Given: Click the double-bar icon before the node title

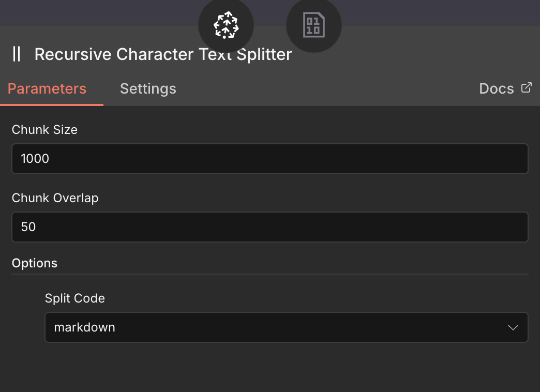Looking at the screenshot, I should tap(17, 54).
